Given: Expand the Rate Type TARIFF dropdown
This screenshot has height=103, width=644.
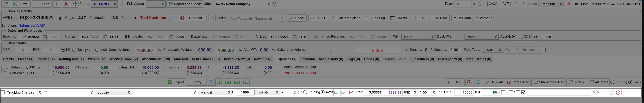Looking at the screenshot, I should pos(492,50).
